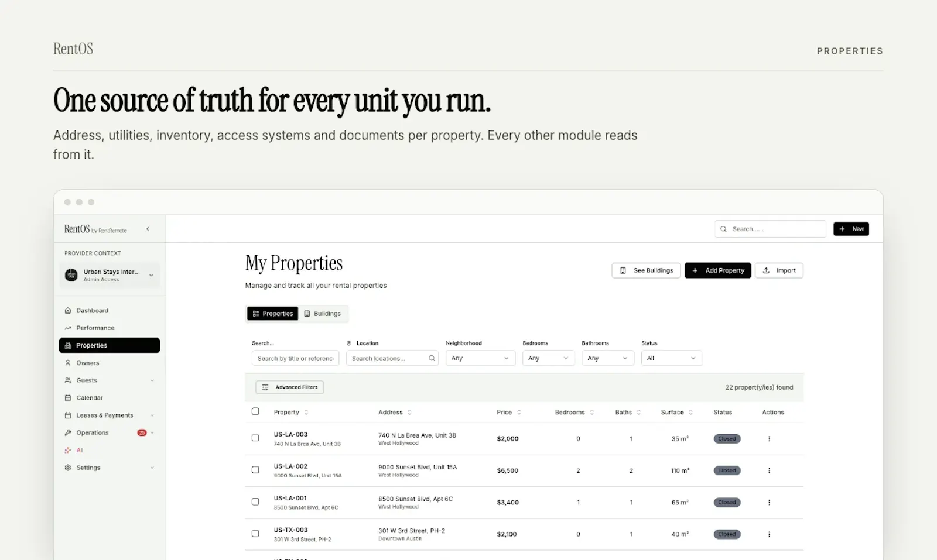Image resolution: width=937 pixels, height=560 pixels.
Task: Click the Urban Stays provider avatar
Action: [71, 275]
